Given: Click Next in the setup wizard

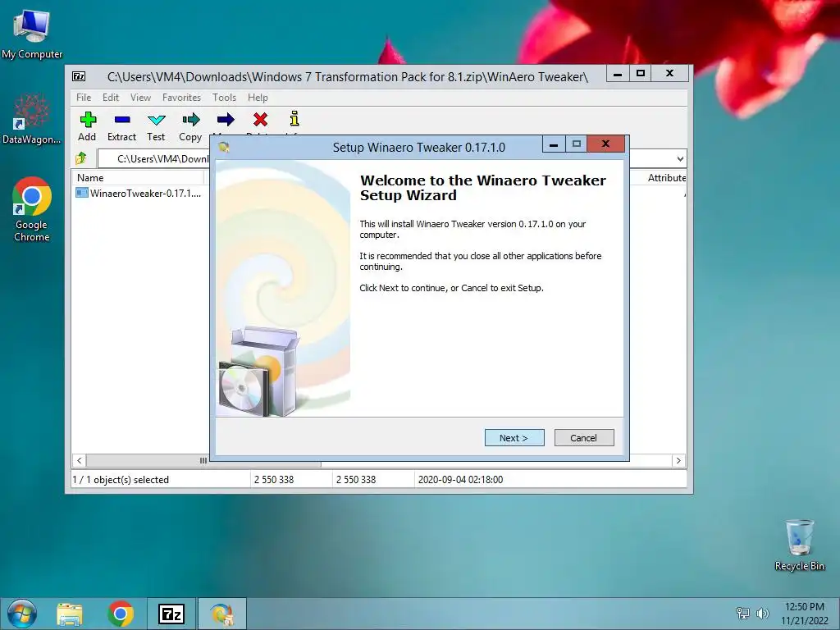Looking at the screenshot, I should 514,438.
